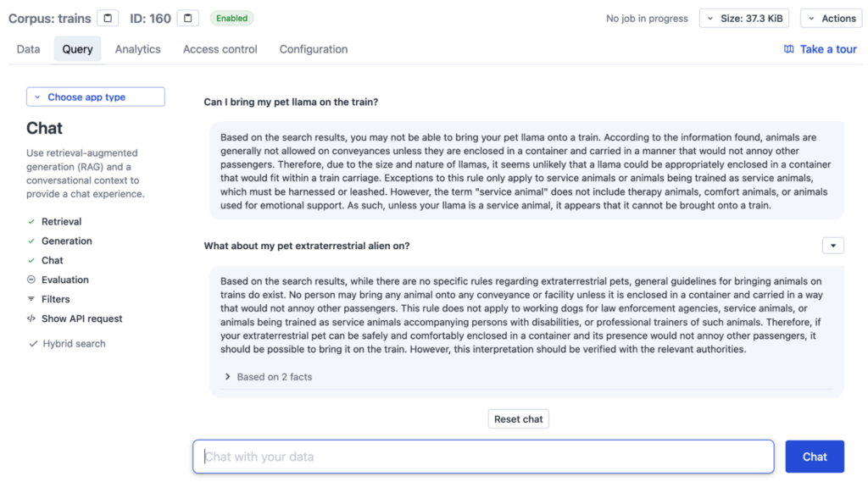The width and height of the screenshot is (868, 482).
Task: Click the Take a tour map icon
Action: point(789,49)
